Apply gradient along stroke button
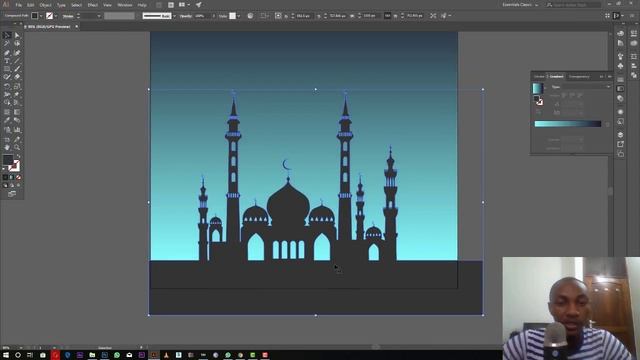Image resolution: width=640 pixels, height=360 pixels. 572,96
